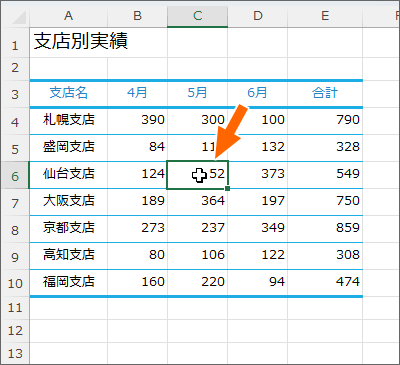
Task: Click cell with value 364
Action: click(198, 202)
